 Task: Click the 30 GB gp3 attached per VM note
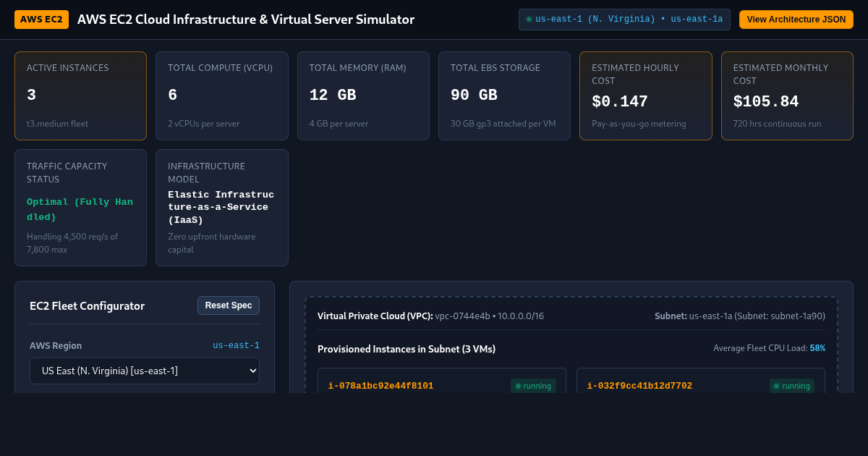coord(503,124)
